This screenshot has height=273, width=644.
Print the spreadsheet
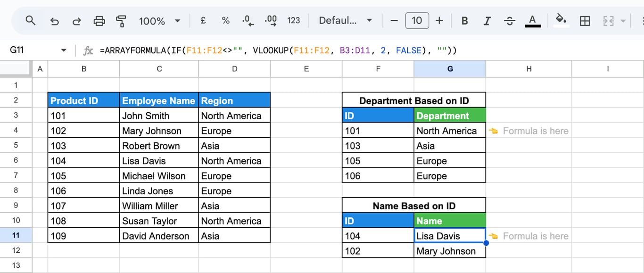pyautogui.click(x=99, y=21)
